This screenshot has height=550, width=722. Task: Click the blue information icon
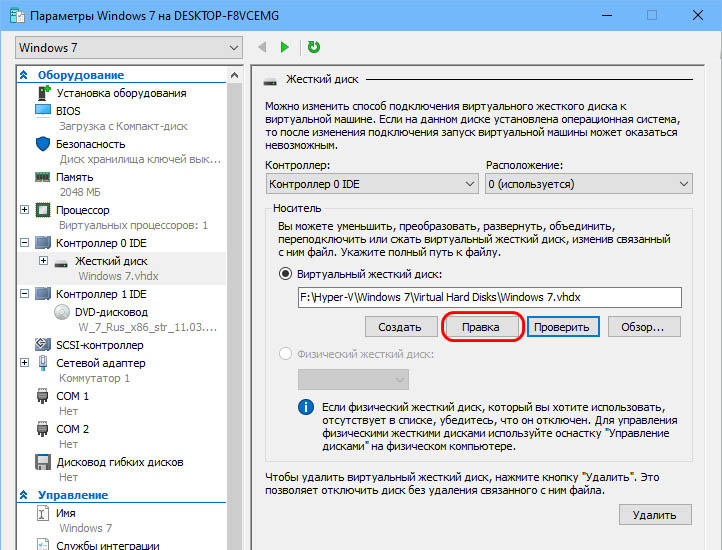pos(306,407)
